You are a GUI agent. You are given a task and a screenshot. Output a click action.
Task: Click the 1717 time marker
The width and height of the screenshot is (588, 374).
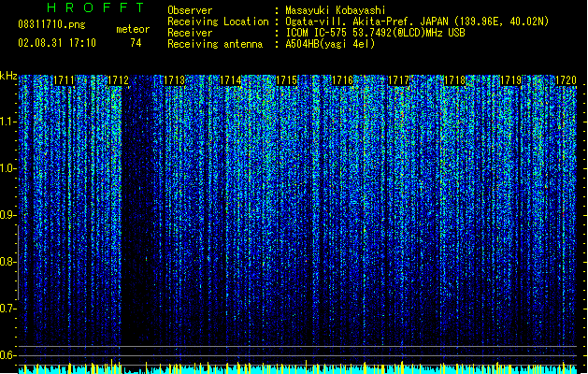[398, 80]
